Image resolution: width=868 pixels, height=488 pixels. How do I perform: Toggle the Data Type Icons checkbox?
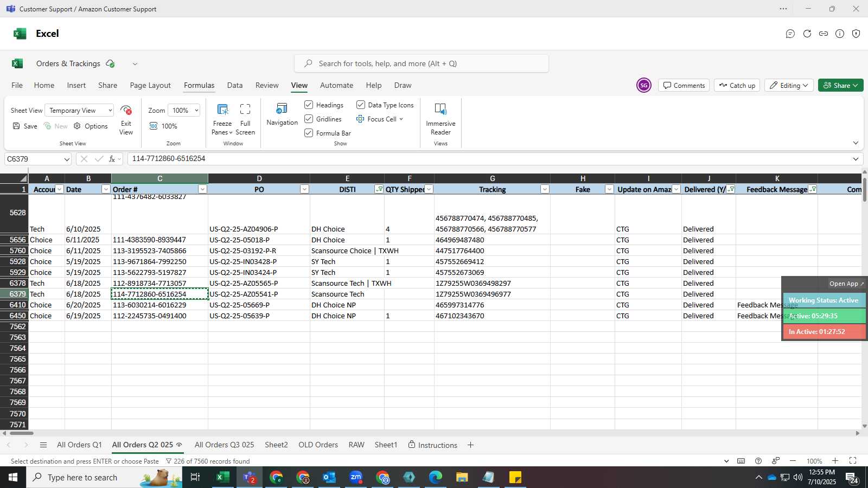pyautogui.click(x=361, y=105)
